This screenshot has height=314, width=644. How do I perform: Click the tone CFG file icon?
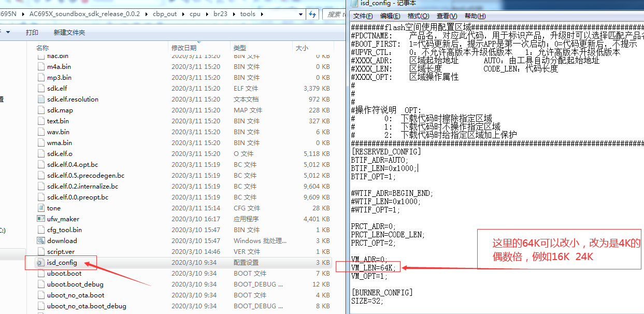41,208
